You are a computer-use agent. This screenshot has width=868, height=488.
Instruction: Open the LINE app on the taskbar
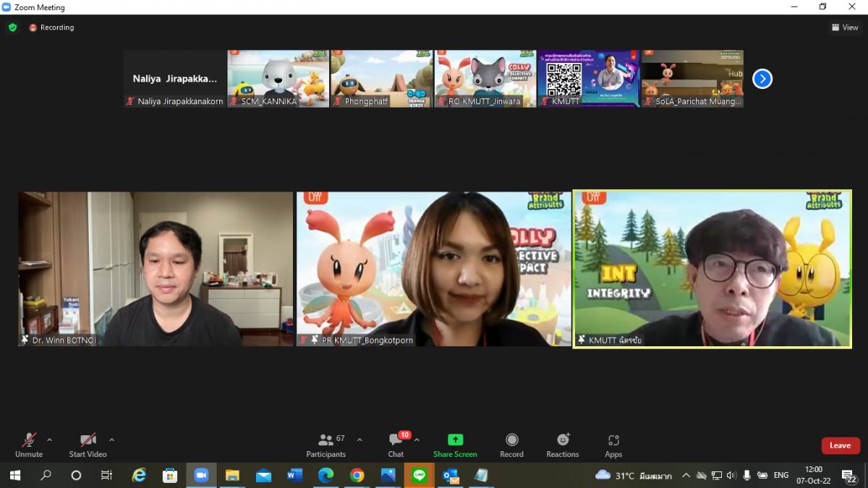point(419,475)
